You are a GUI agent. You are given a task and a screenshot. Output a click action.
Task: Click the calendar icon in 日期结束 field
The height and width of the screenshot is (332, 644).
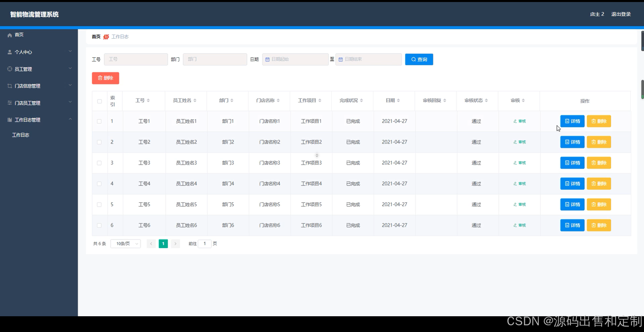tap(340, 59)
